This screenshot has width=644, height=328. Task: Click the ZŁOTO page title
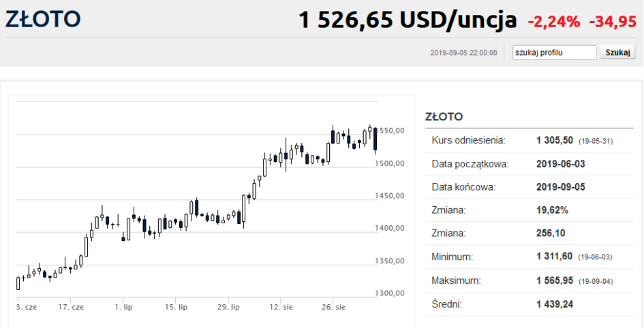click(43, 18)
